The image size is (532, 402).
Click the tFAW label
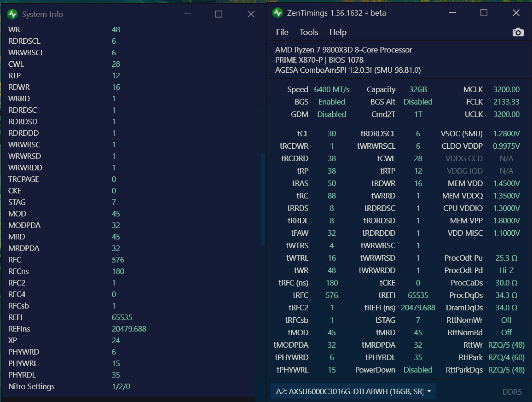(x=300, y=233)
